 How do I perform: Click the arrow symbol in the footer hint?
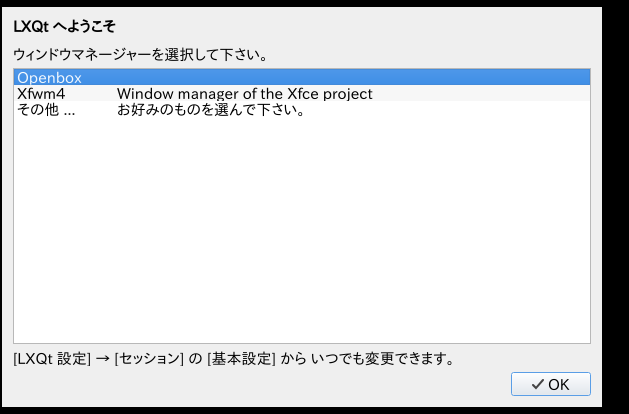[x=103, y=357]
